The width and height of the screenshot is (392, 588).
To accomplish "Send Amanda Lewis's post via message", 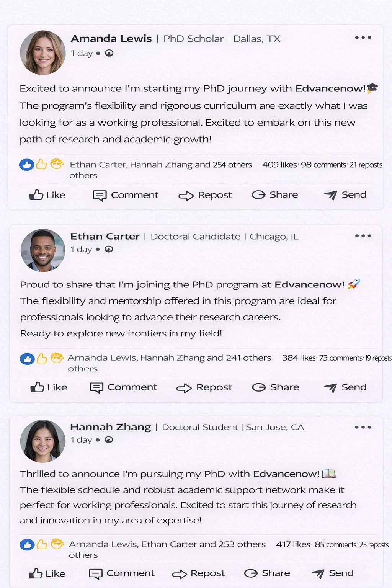I will [345, 195].
